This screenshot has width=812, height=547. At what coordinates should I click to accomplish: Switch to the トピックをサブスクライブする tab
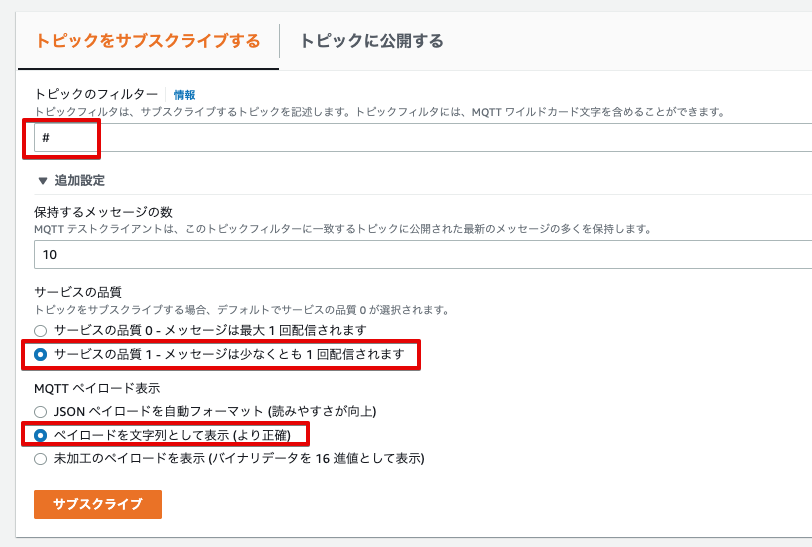(x=148, y=41)
